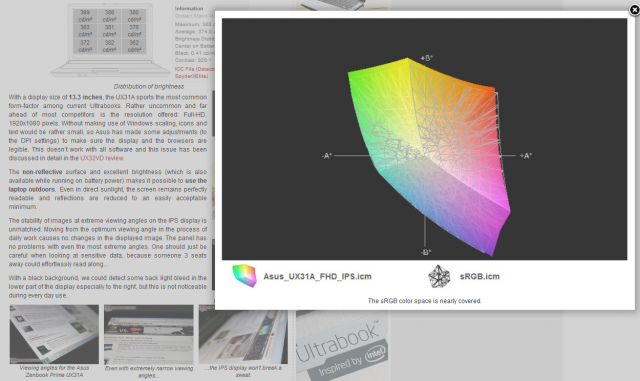Click the 369 cd/m² brightness cell

[85, 16]
